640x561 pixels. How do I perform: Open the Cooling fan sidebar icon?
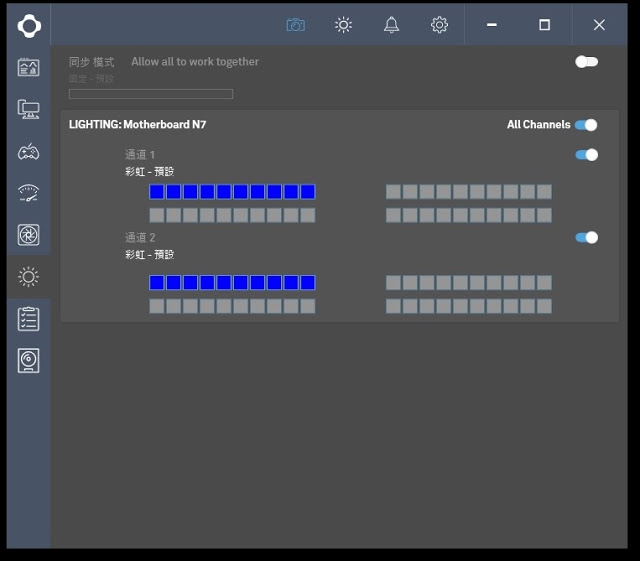[29, 235]
